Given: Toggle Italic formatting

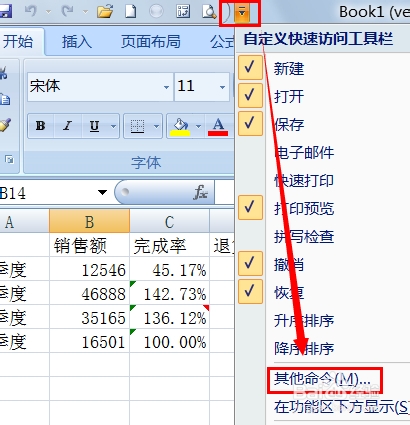Looking at the screenshot, I should (68, 126).
